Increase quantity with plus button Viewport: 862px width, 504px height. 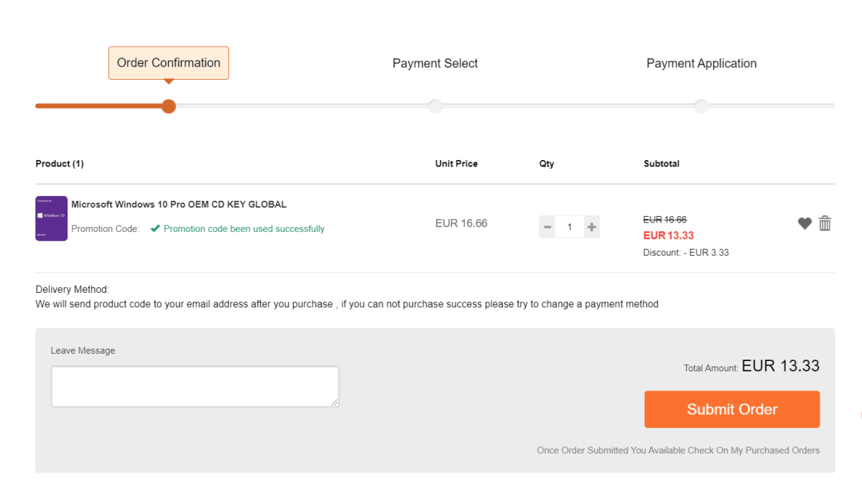pos(592,227)
